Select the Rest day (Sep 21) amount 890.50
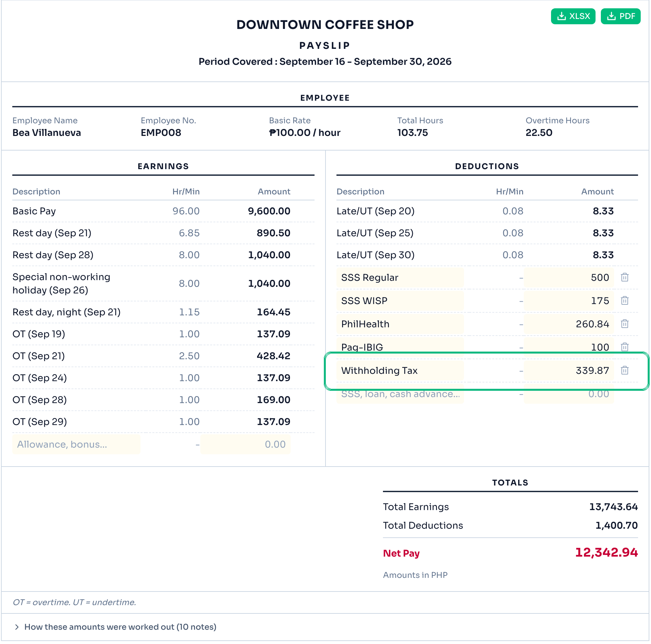This screenshot has width=651, height=644. (x=273, y=233)
